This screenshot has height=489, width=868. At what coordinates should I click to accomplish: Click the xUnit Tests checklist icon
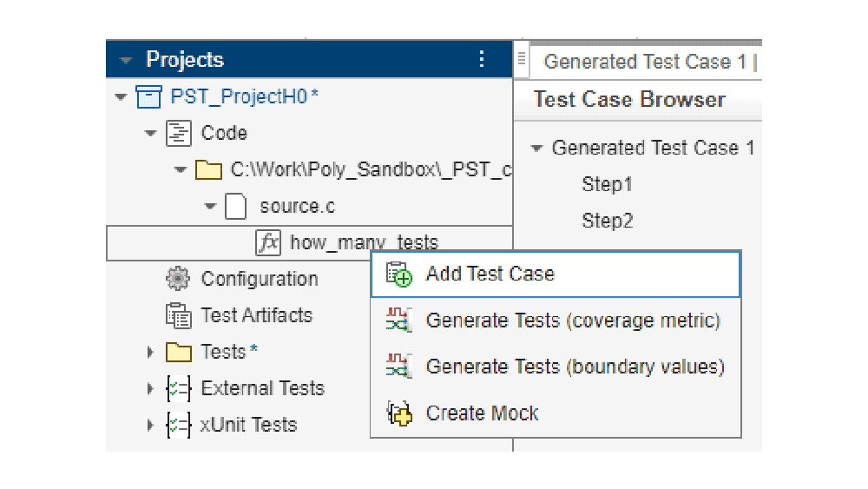click(x=178, y=425)
